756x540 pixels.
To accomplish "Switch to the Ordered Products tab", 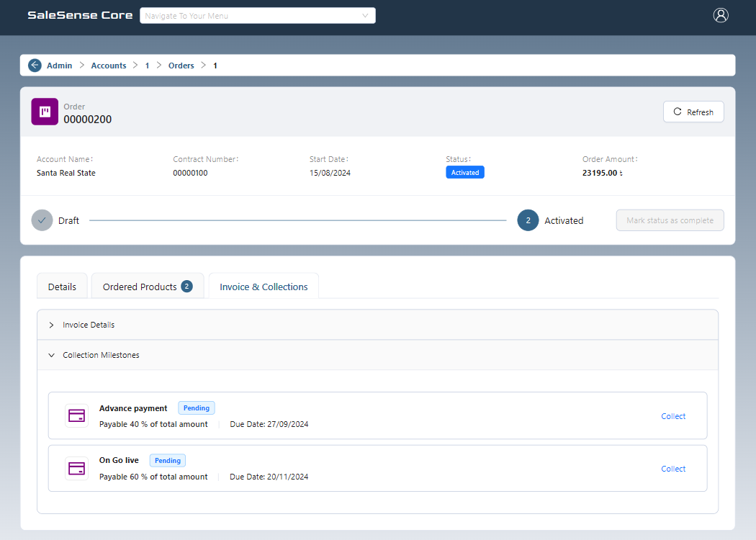I will point(148,287).
